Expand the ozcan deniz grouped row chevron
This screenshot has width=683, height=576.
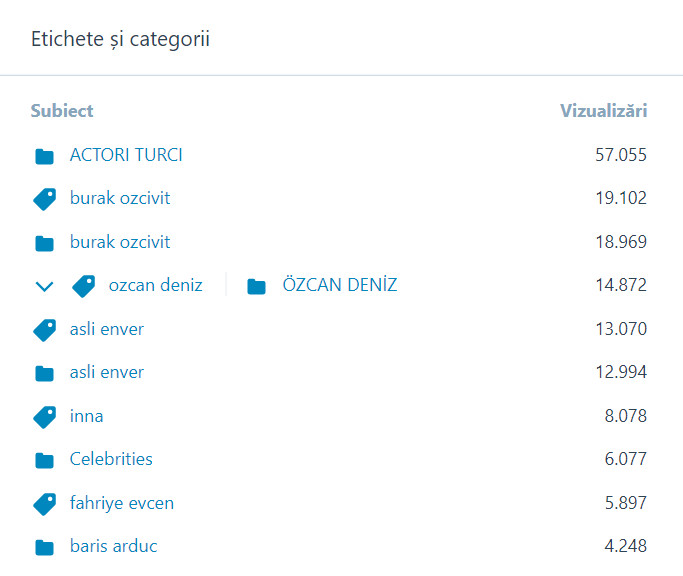click(44, 287)
